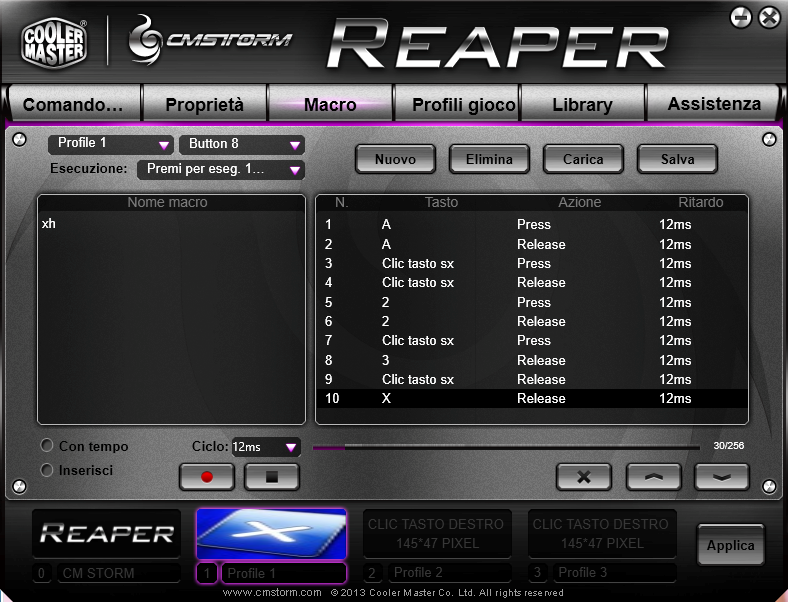Move macro step up with up arrow
The width and height of the screenshot is (788, 603).
[x=654, y=477]
